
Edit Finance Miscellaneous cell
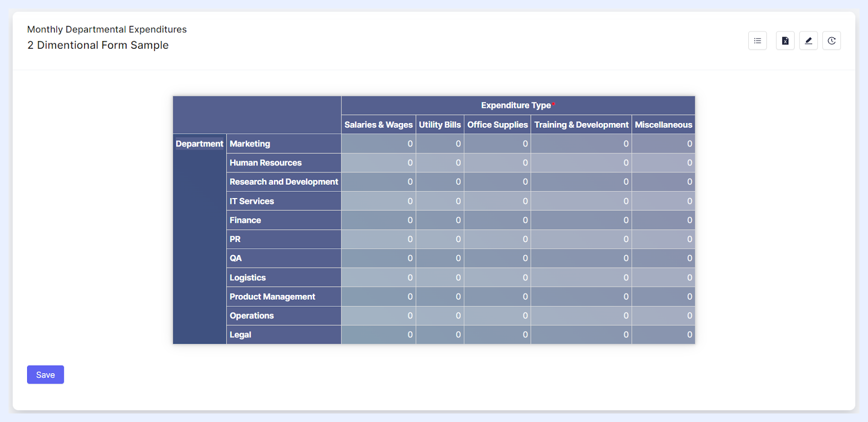coord(663,220)
